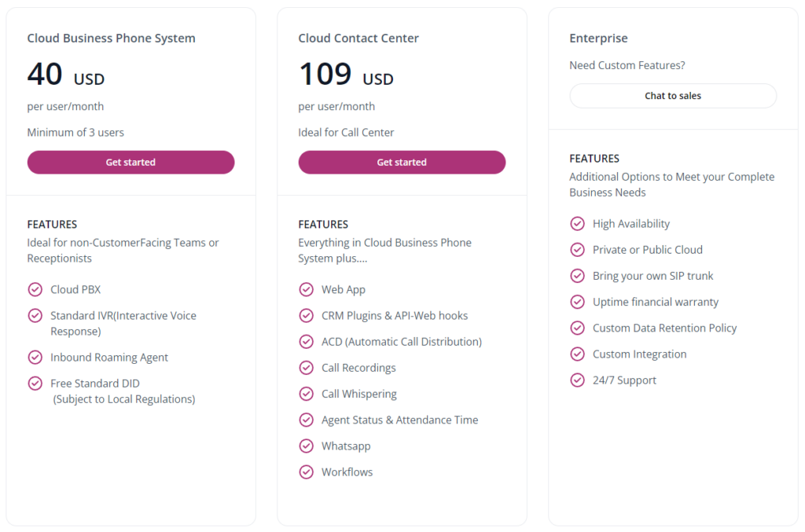805x532 pixels.
Task: Click the check icon next to 24/7 Support
Action: click(x=577, y=380)
